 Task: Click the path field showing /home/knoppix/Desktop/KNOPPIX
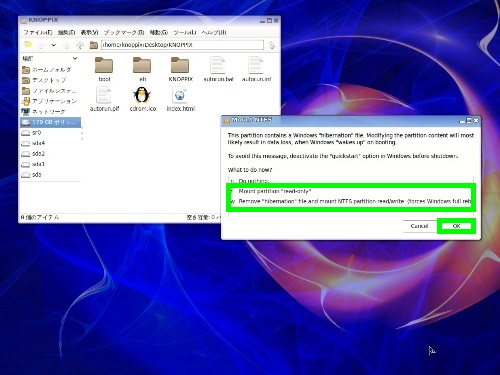pos(182,45)
